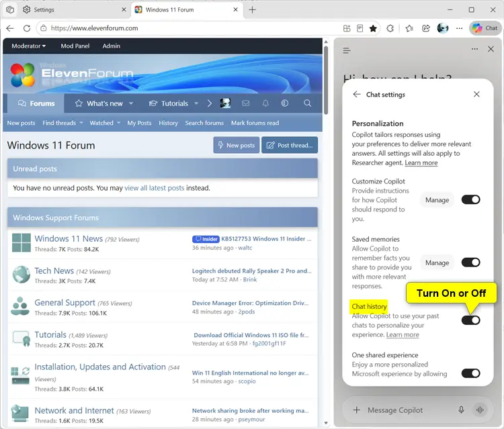504x429 pixels.
Task: Open a new browser tab
Action: click(252, 9)
